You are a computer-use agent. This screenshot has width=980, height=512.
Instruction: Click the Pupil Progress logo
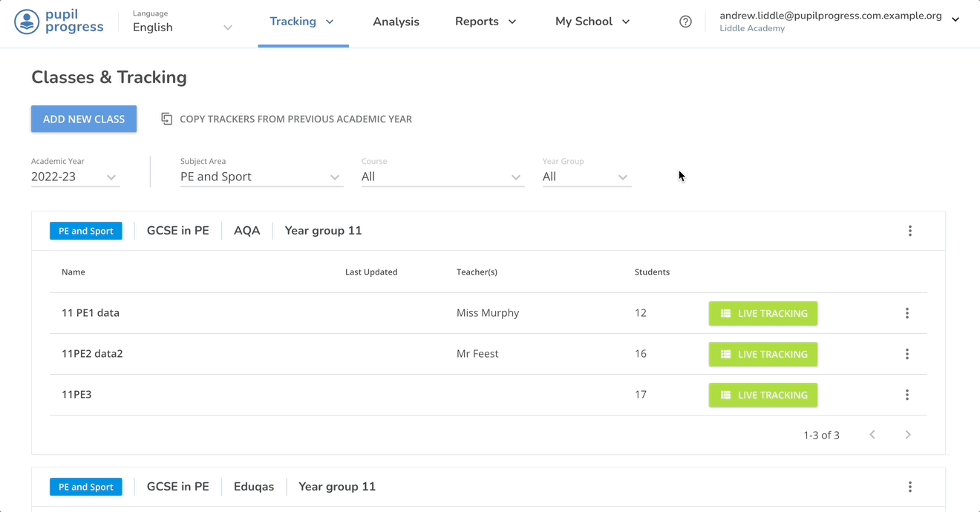59,22
